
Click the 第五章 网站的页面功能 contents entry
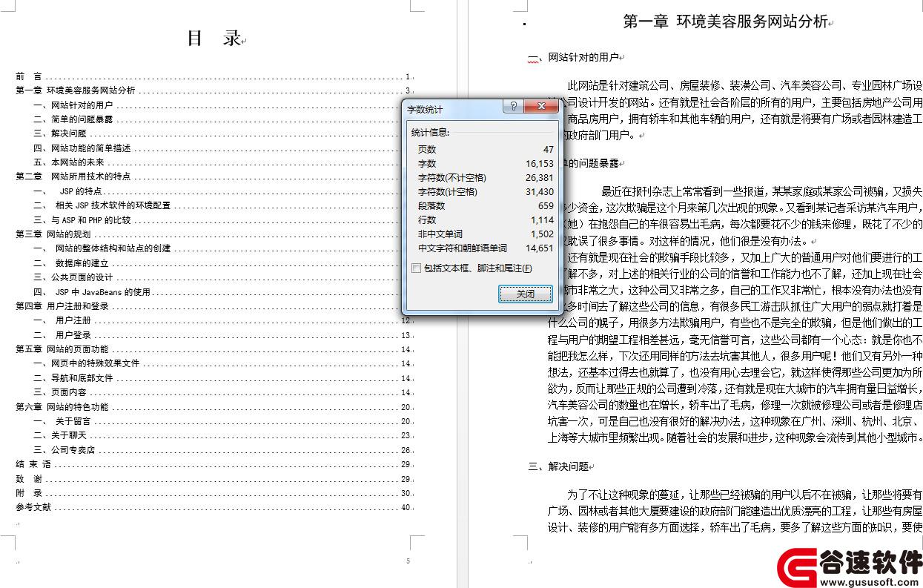214,349
